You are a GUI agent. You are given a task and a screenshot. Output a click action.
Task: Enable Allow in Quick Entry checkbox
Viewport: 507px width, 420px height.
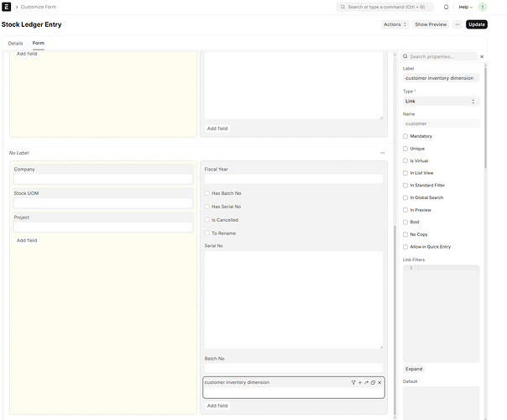(405, 247)
